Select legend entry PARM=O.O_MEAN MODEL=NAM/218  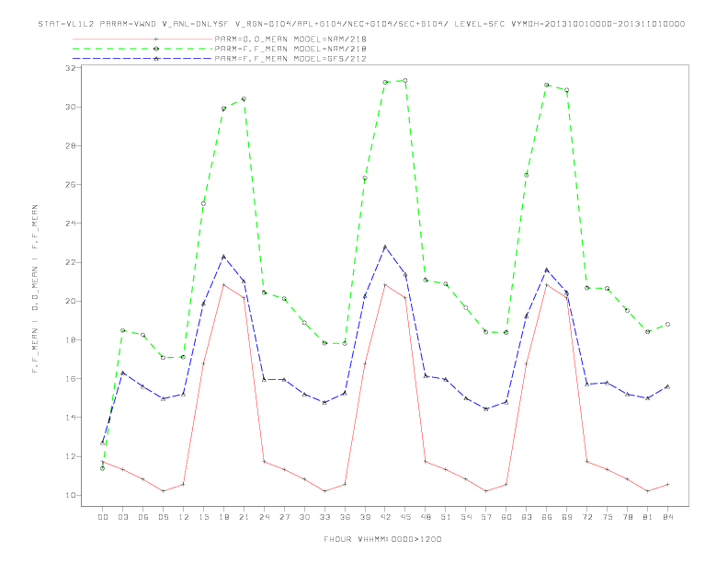(x=290, y=39)
